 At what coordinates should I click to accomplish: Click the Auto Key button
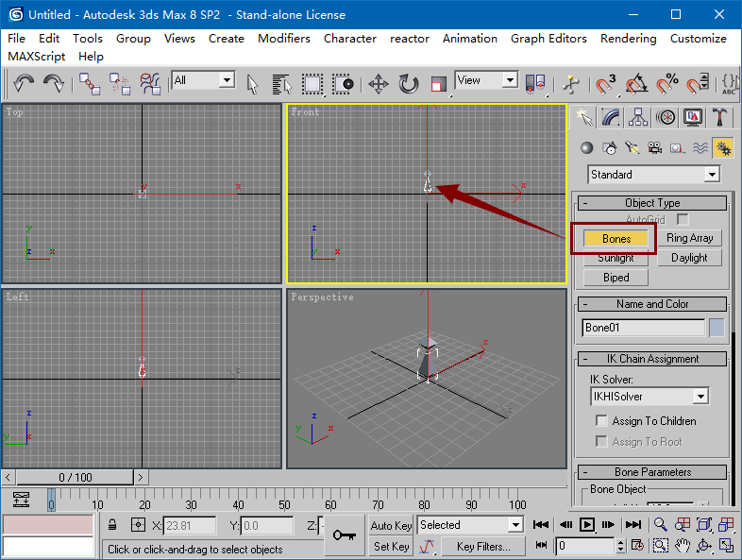pos(391,525)
